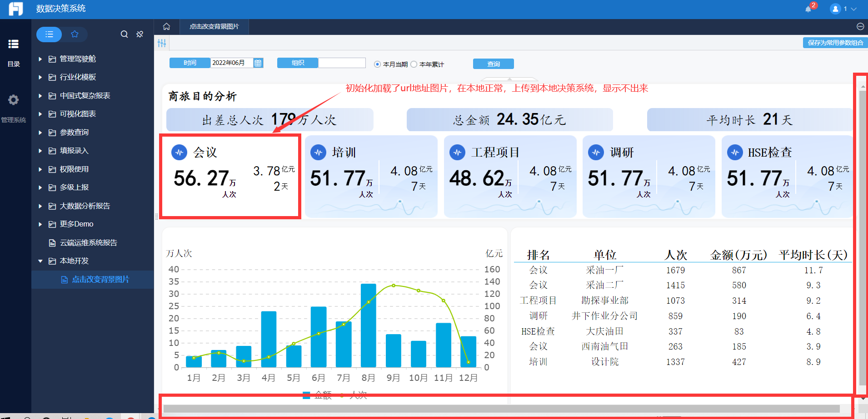
Task: Click the 管理驾驶舱 folder icon
Action: click(52, 59)
